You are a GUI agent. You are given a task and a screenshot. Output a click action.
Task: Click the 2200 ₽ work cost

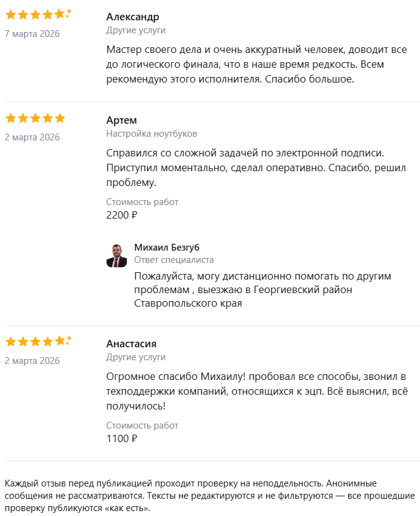(x=121, y=215)
